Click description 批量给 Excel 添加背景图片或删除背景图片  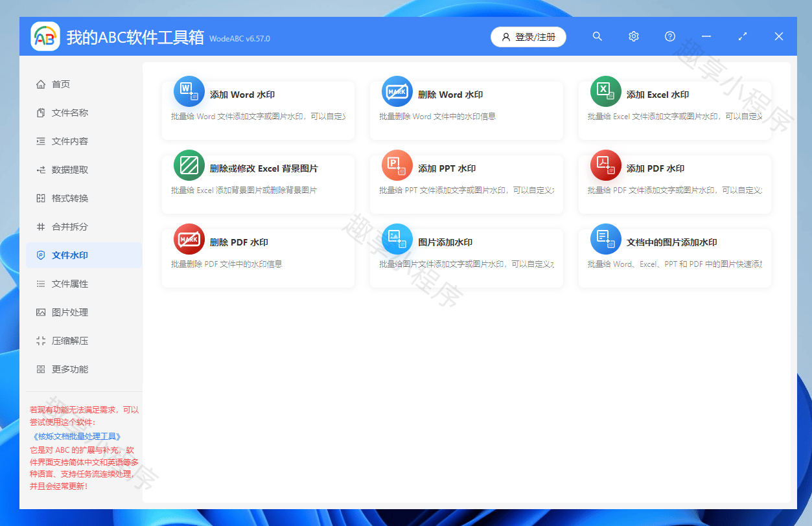[244, 190]
